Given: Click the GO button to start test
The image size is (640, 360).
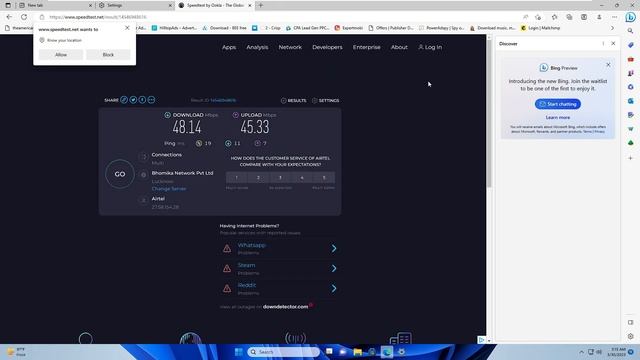Looking at the screenshot, I should coord(120,174).
